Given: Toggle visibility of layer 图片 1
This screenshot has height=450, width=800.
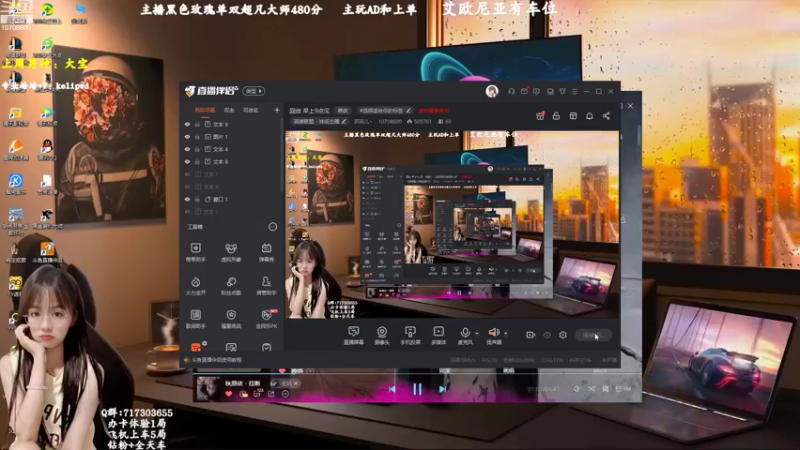Looking at the screenshot, I should click(187, 137).
